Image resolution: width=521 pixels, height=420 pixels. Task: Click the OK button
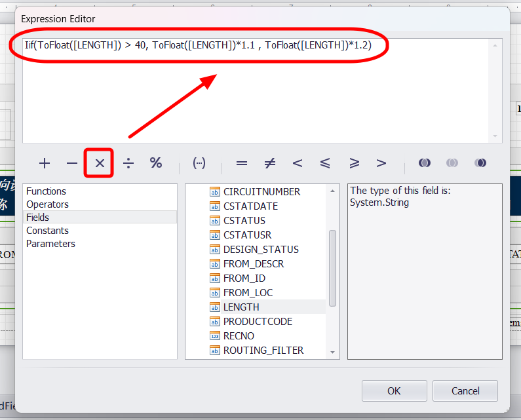(x=394, y=391)
